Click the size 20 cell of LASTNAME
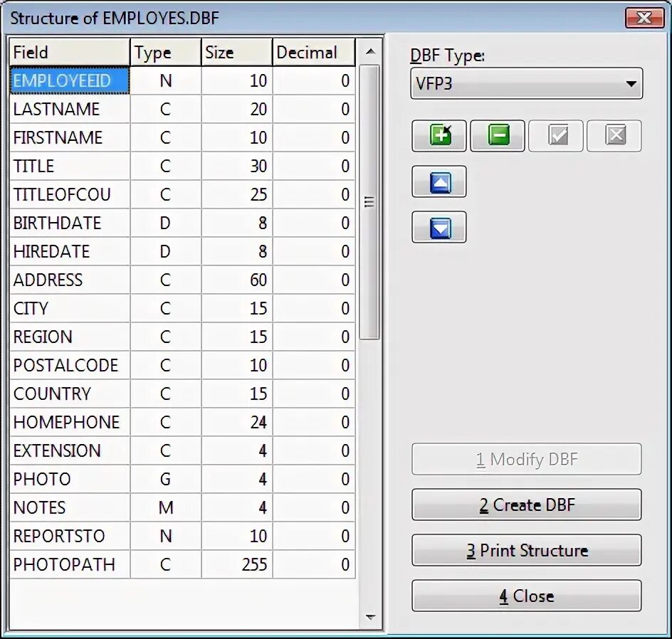The width and height of the screenshot is (672, 639). click(236, 109)
